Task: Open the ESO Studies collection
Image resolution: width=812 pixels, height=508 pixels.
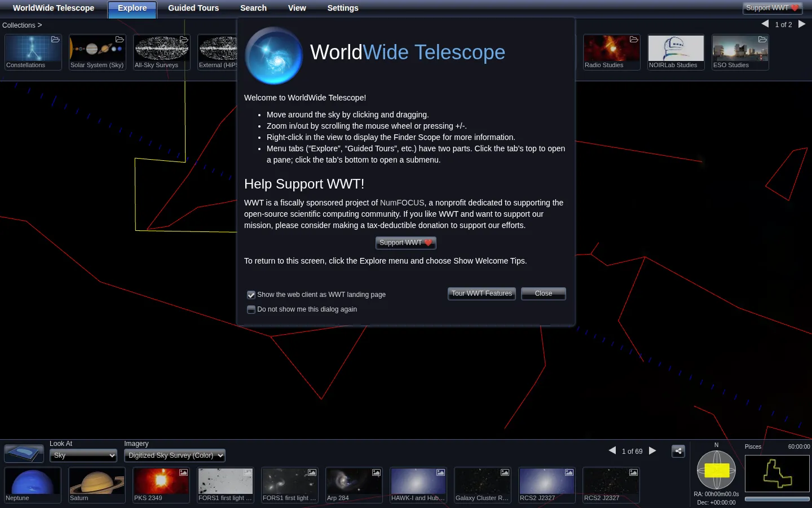Action: coord(740,52)
